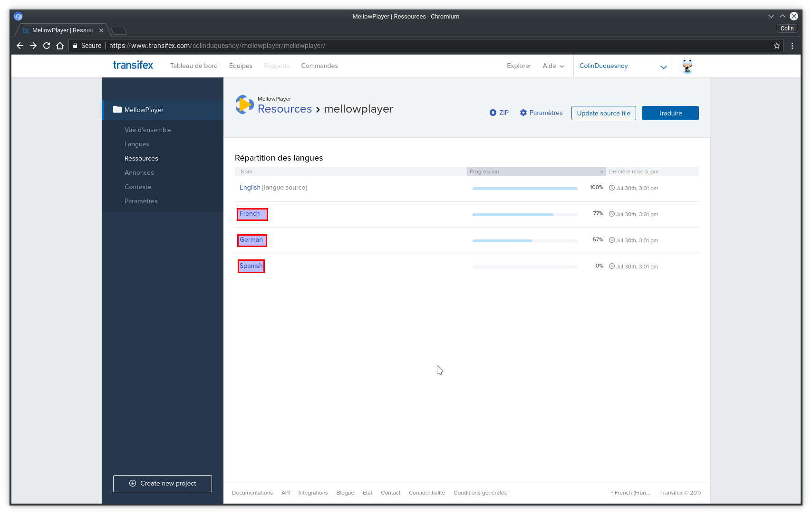812x515 pixels.
Task: Select Ressources in sidebar
Action: point(141,158)
